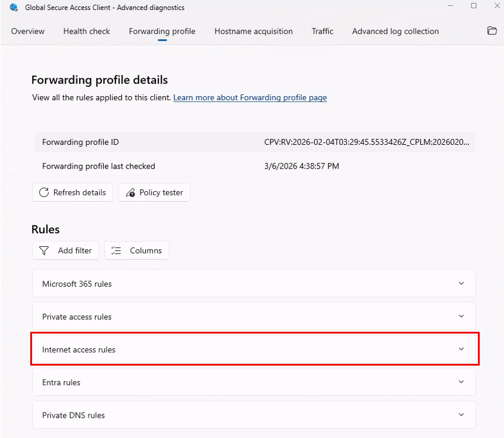Click the Forwarding profile ID label
This screenshot has width=504, height=438.
point(81,142)
